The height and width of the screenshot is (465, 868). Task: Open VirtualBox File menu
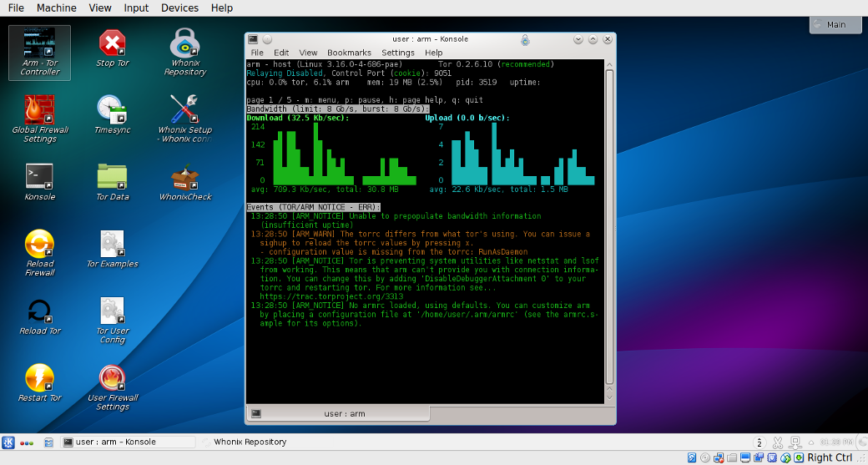click(16, 8)
